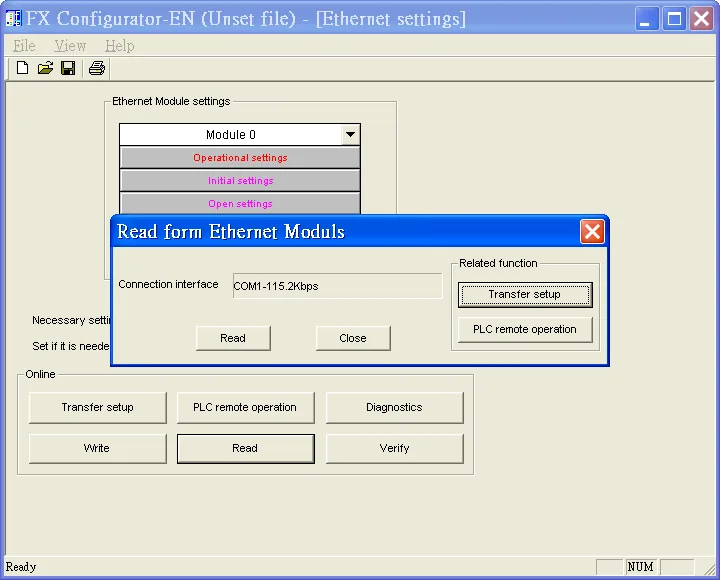Click the New file toolbar icon
720x580 pixels.
pos(22,68)
